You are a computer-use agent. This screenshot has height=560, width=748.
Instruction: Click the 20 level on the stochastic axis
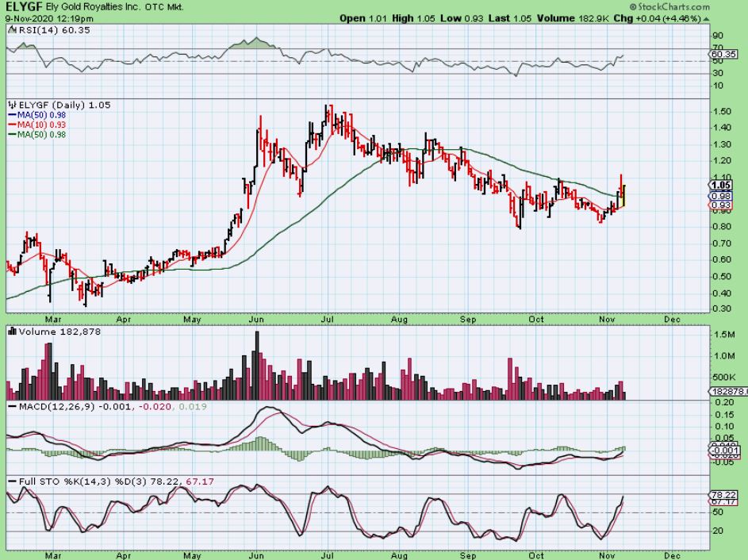click(718, 531)
